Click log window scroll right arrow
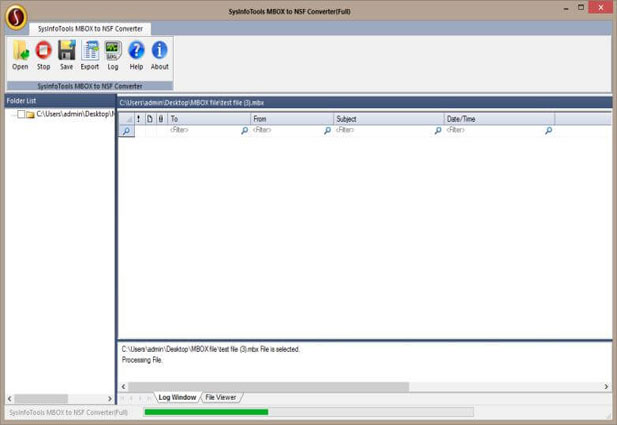 (606, 387)
